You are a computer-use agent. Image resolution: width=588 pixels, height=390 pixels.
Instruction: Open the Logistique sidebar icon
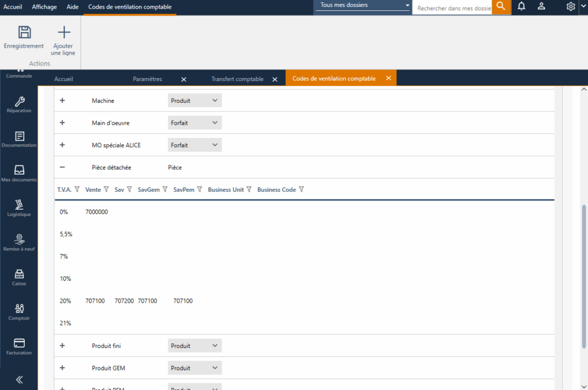[20, 205]
